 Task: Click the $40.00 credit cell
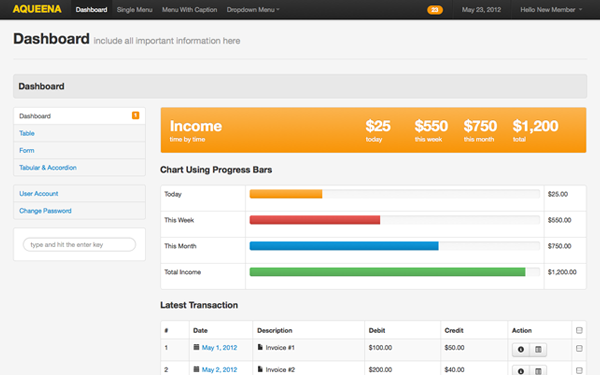[x=454, y=370]
